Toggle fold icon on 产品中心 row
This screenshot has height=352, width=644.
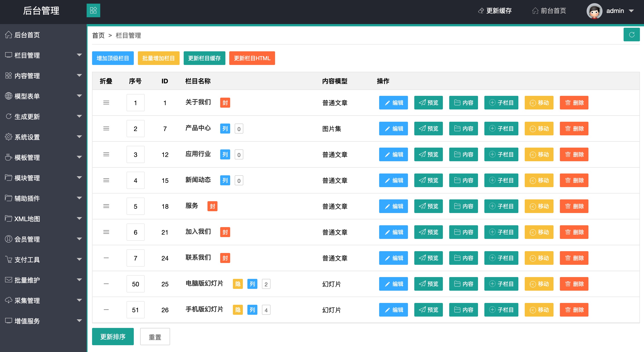(x=106, y=129)
